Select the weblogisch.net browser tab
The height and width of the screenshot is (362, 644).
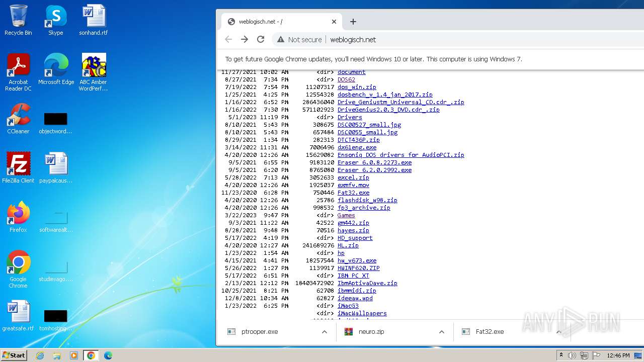pos(282,22)
